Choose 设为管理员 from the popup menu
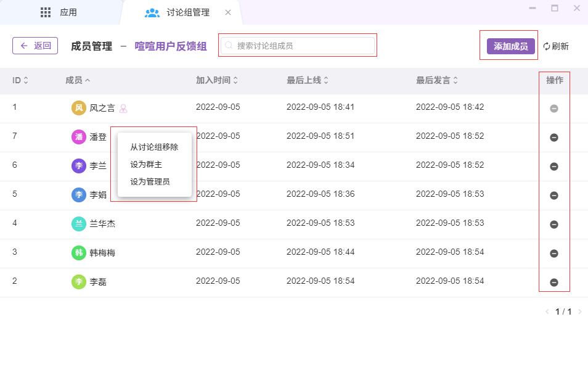Viewport: 588px width, 380px height. [x=150, y=182]
